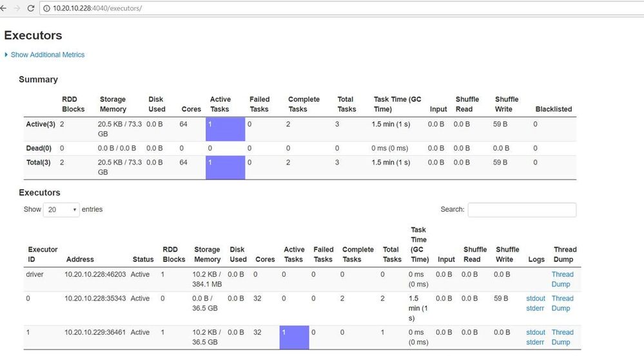Sort executors table by Complete Tasks header
The image size is (644, 356).
click(358, 254)
